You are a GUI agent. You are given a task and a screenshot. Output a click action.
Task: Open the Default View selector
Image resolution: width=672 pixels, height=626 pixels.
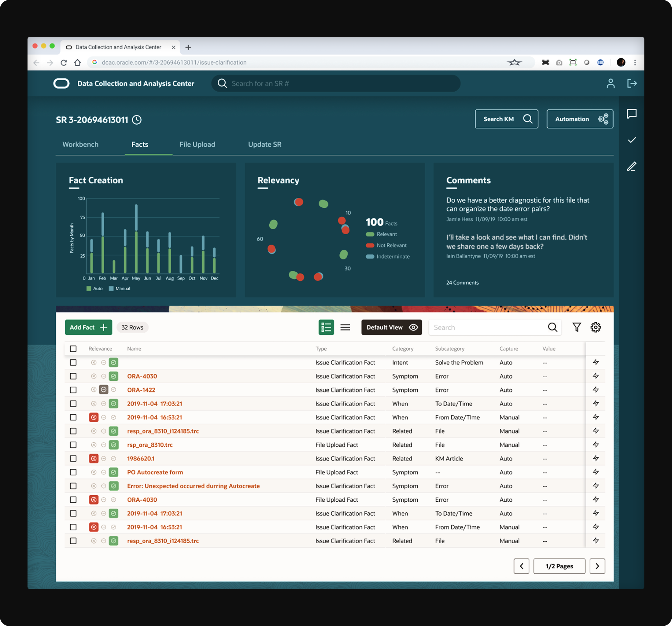pyautogui.click(x=391, y=327)
